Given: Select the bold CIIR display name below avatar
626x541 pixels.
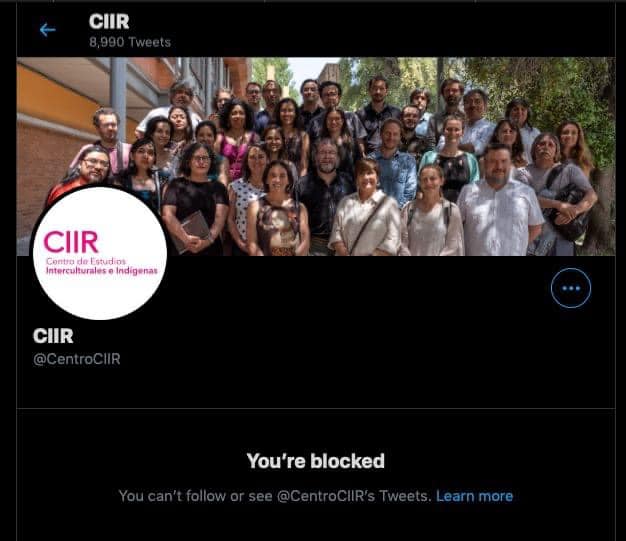Looking at the screenshot, I should [53, 336].
